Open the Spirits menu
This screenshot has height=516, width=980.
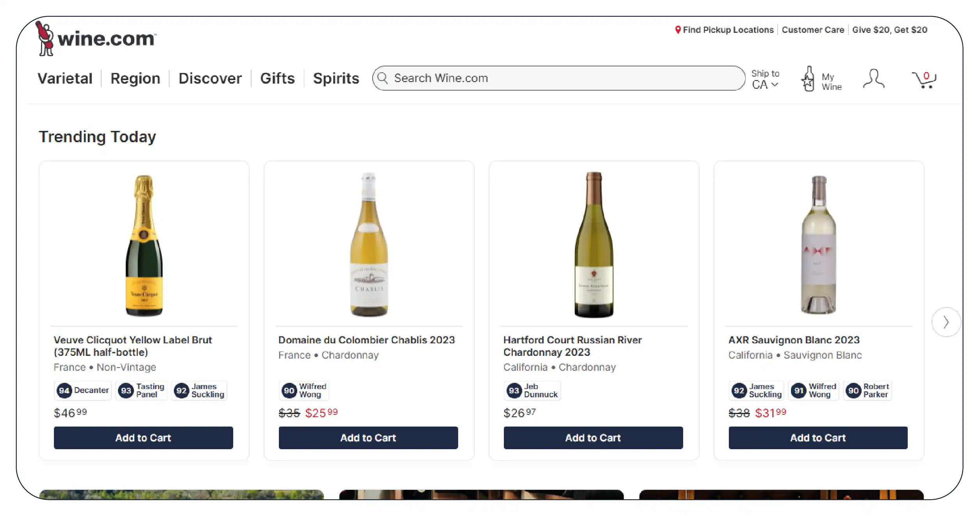point(336,79)
